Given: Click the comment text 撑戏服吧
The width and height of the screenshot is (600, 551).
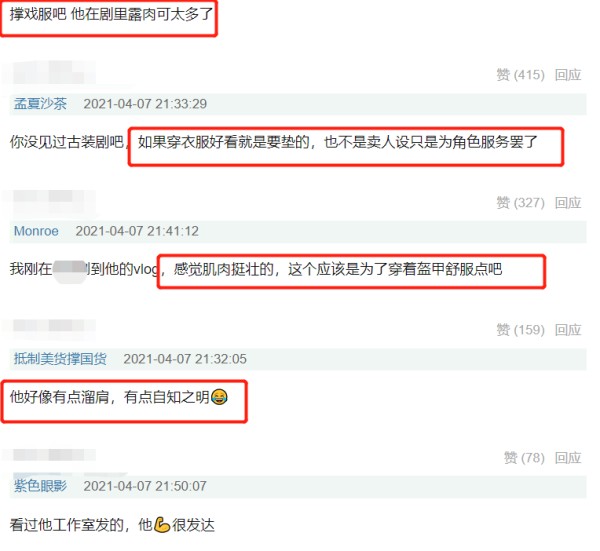Looking at the screenshot, I should click(x=38, y=15).
